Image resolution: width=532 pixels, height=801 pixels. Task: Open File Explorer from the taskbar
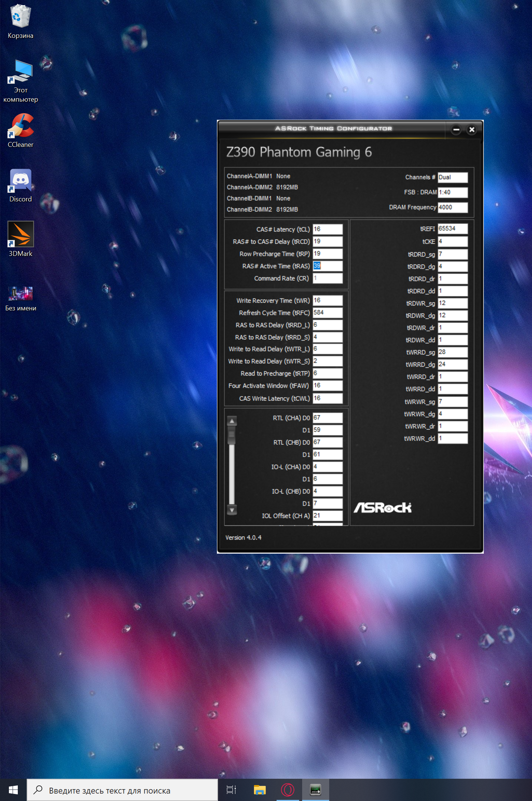click(x=260, y=790)
